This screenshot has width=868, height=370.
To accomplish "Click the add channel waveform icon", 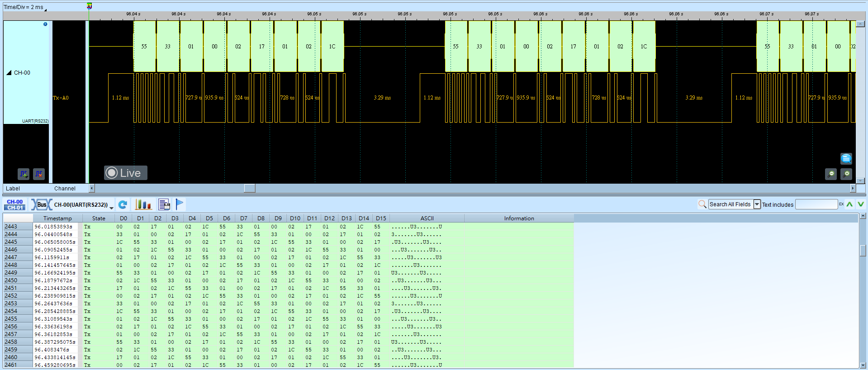I will coord(24,174).
